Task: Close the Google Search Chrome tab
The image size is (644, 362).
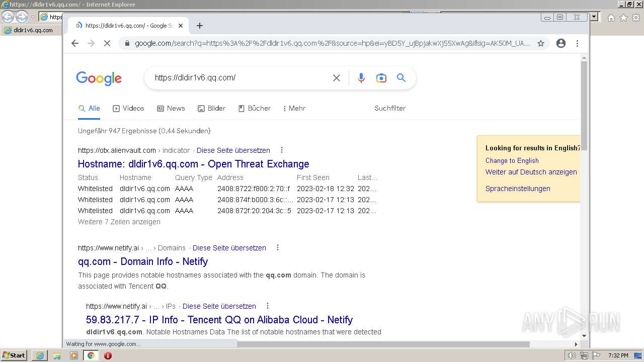Action: [181, 26]
